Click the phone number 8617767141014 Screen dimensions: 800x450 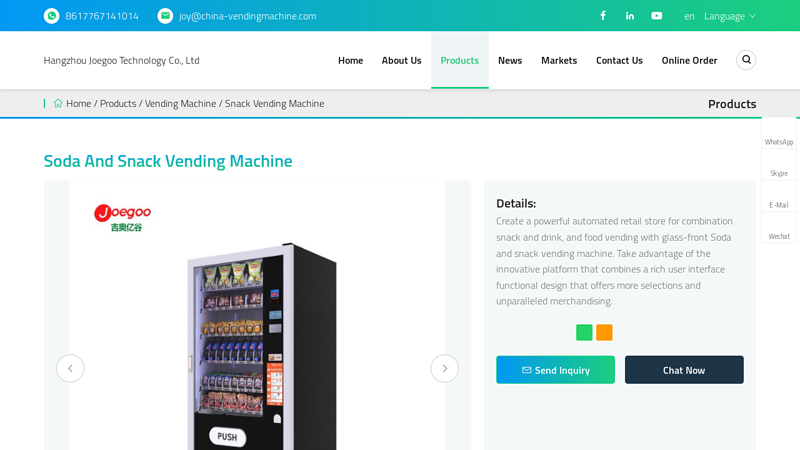[102, 16]
